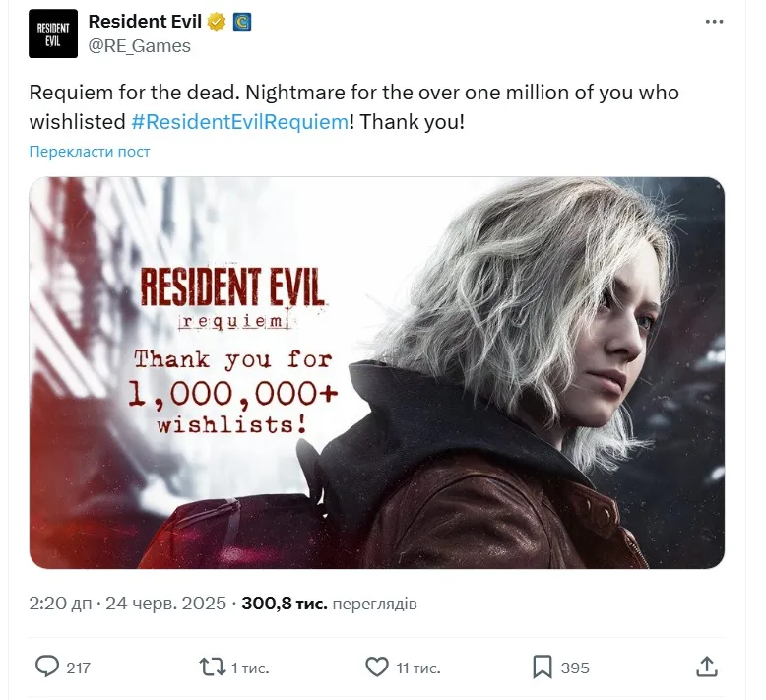
Task: Open the three-dot more options menu
Action: coord(714,22)
